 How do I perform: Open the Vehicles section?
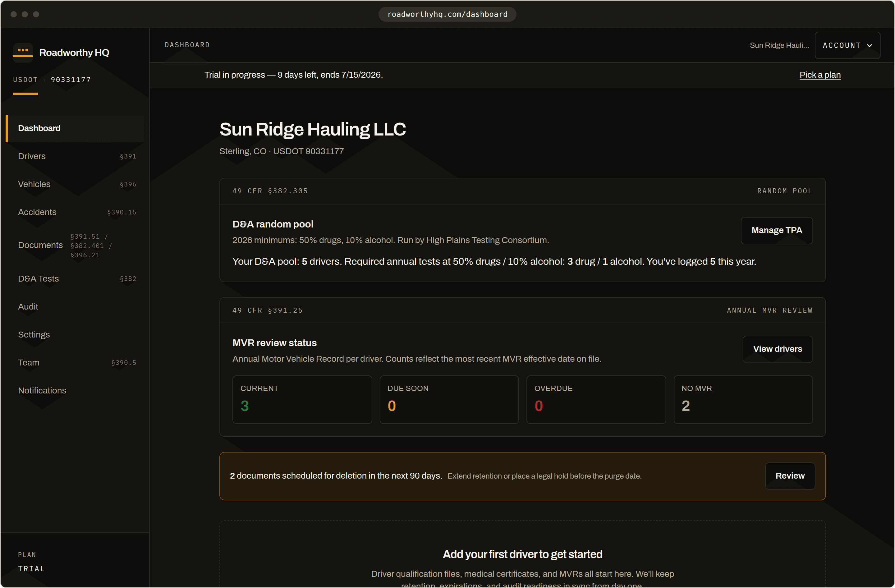coord(75,184)
